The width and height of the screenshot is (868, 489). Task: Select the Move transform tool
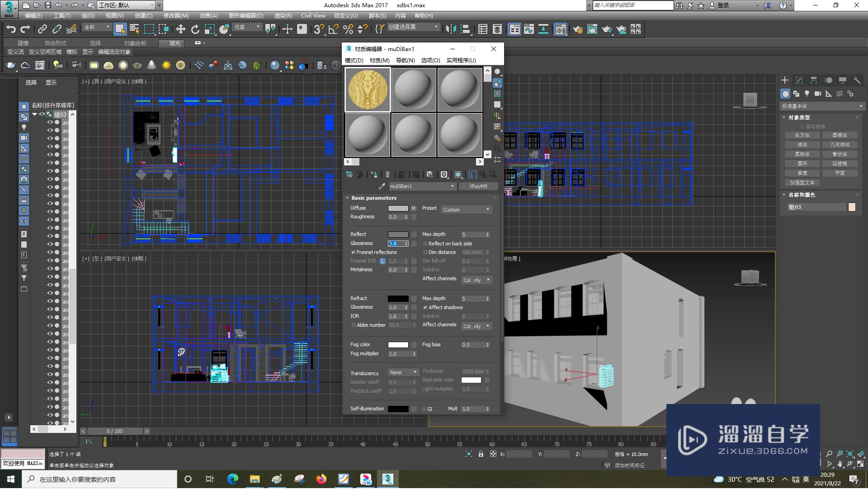click(180, 29)
